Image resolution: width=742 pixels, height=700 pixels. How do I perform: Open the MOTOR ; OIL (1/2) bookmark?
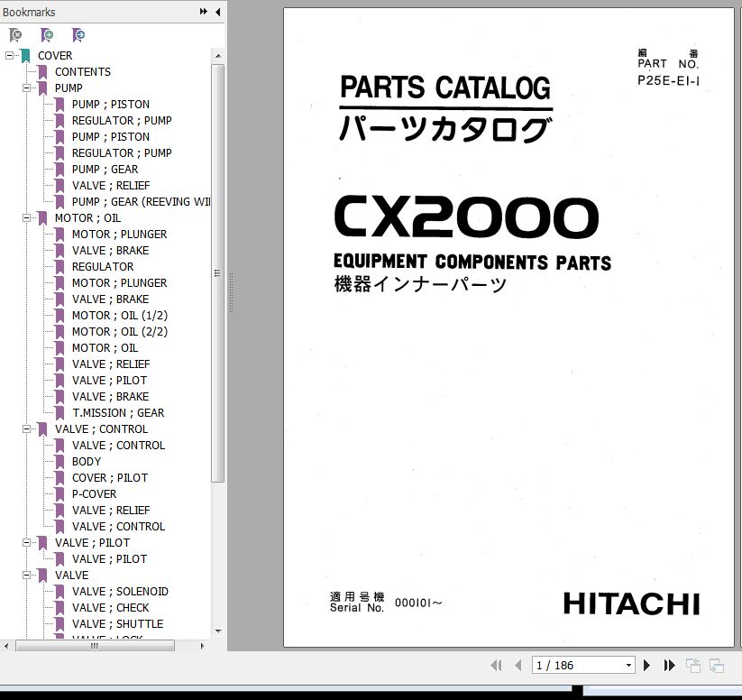point(120,316)
